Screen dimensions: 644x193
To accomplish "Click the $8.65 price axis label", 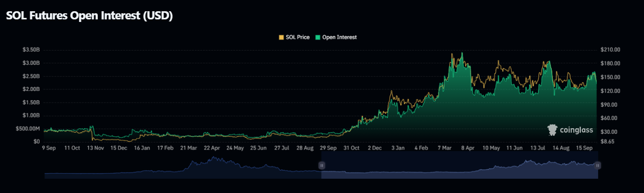I will [608, 141].
